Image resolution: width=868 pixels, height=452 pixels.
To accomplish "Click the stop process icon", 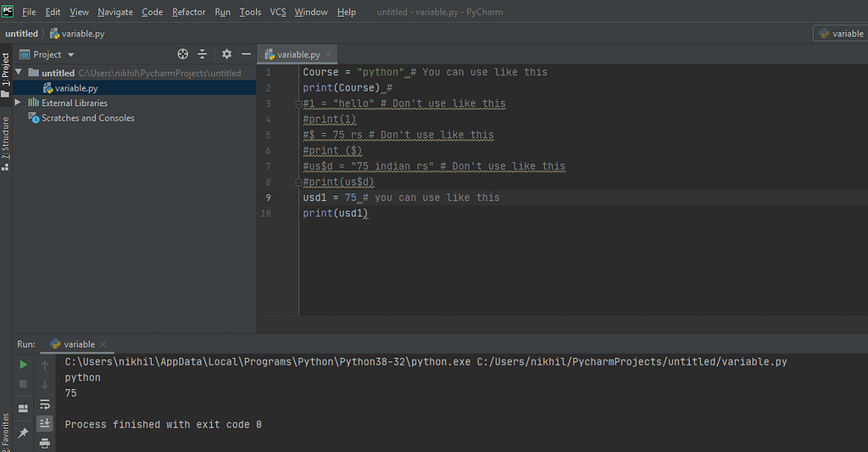I will [23, 384].
